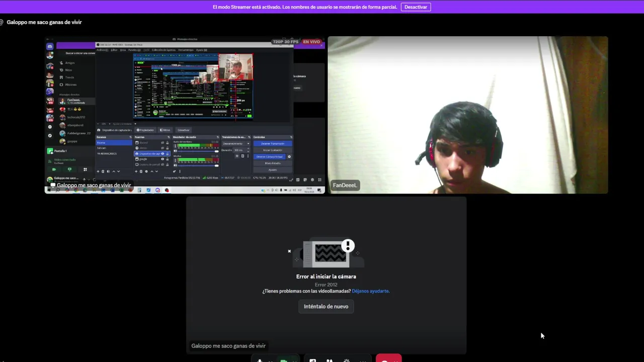
Task: Adjust Mic/Aux volume slider in OBS
Action: [198, 165]
